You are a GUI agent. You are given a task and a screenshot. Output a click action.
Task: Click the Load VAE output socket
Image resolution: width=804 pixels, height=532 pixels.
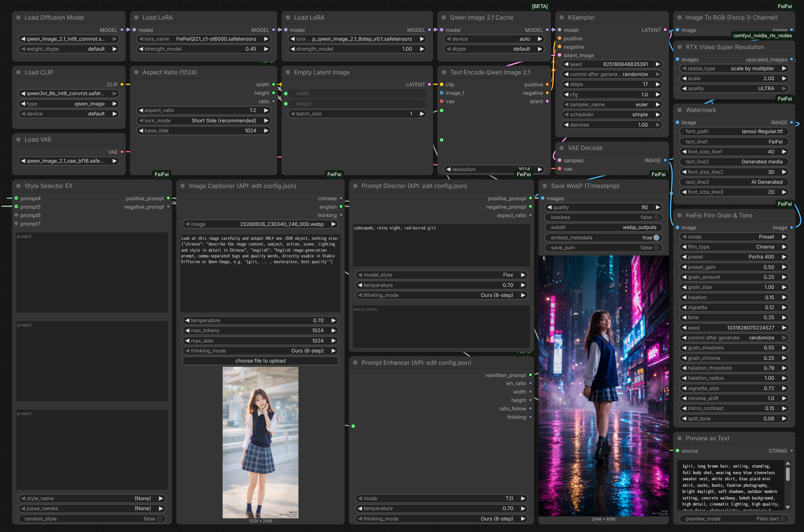(122, 152)
